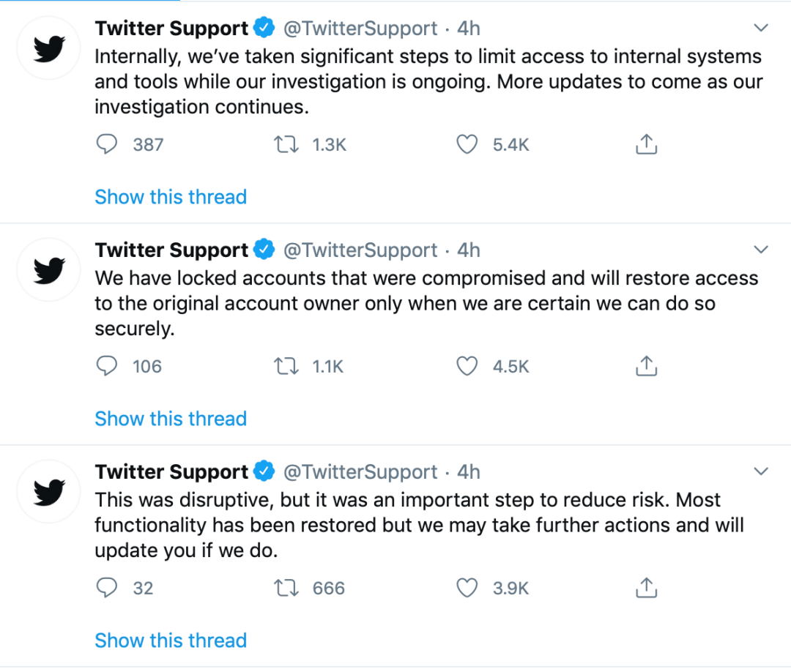791x672 pixels.
Task: Reply to the locked accounts tweet
Action: coord(107,366)
